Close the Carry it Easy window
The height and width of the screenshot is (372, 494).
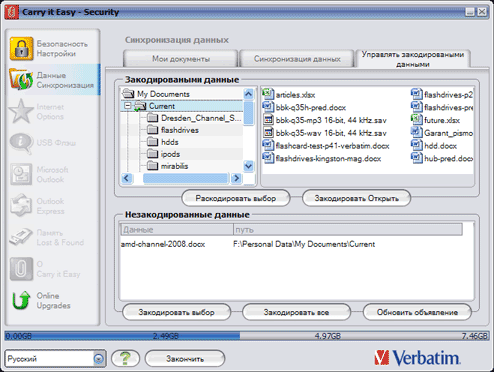click(x=482, y=12)
